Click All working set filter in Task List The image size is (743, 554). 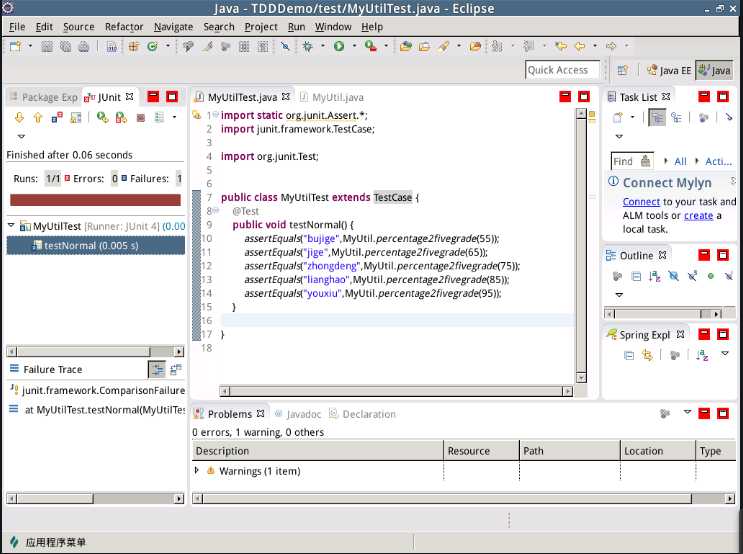click(680, 161)
